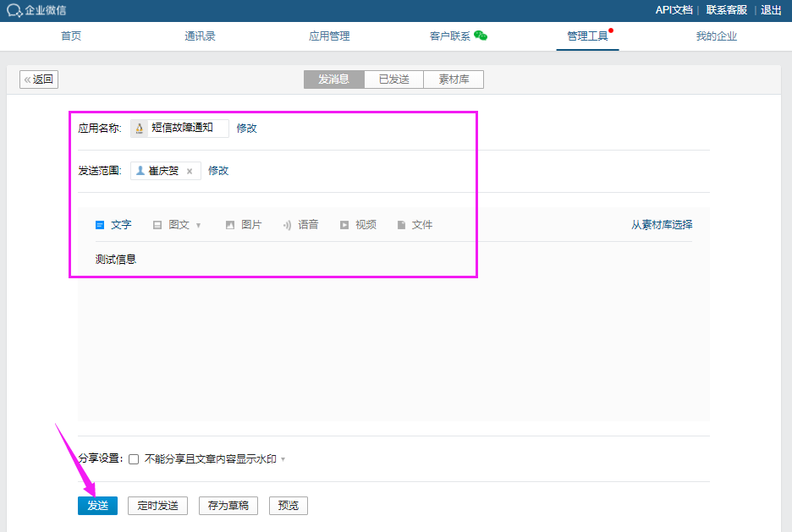The width and height of the screenshot is (792, 532).
Task: Click 修改 next to 应用名称
Action: (246, 129)
